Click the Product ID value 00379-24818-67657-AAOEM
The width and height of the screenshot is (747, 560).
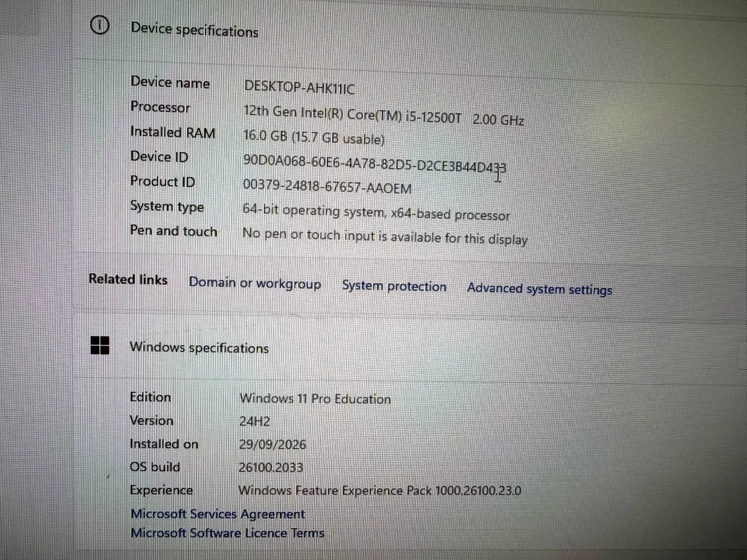327,187
